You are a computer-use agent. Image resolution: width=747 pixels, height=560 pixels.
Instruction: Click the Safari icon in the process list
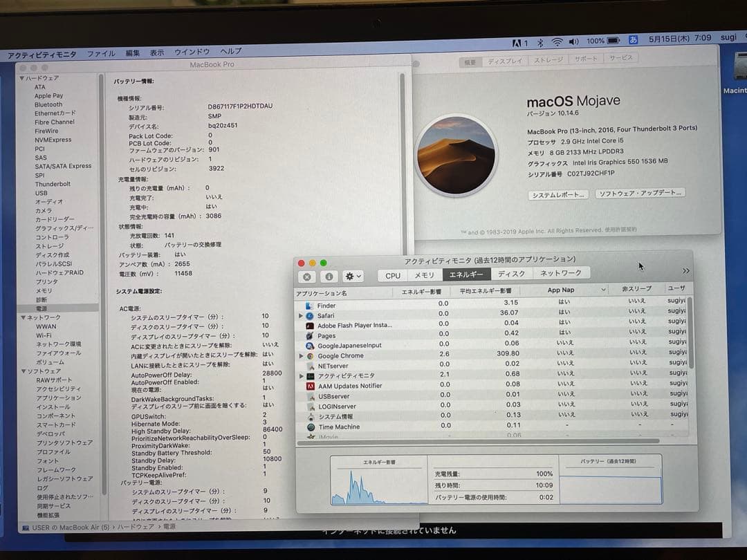[x=311, y=315]
